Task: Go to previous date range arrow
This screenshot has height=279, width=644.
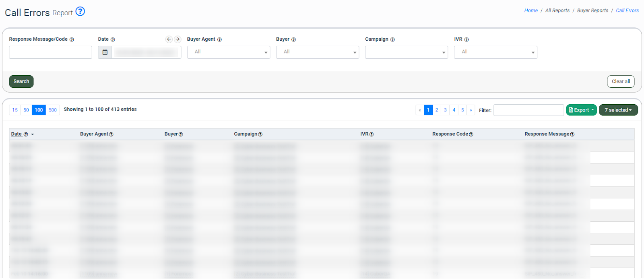Action: (x=169, y=39)
